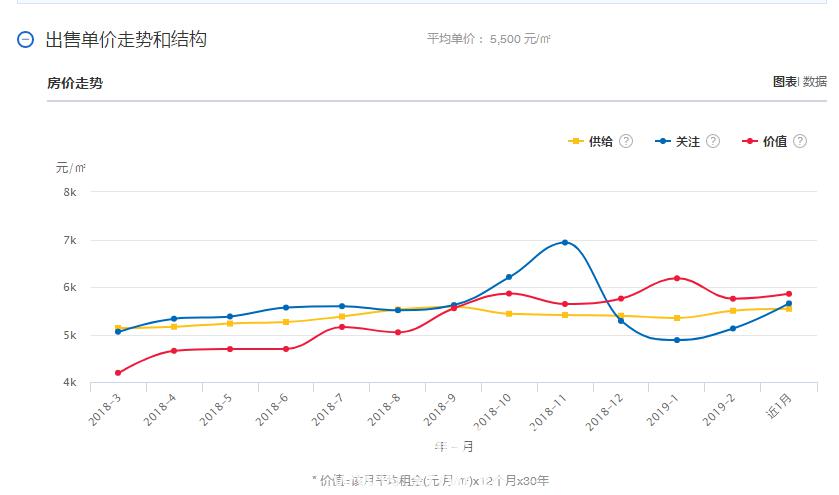Click the 房价走势 heading
This screenshot has height=495, width=839.
click(75, 83)
